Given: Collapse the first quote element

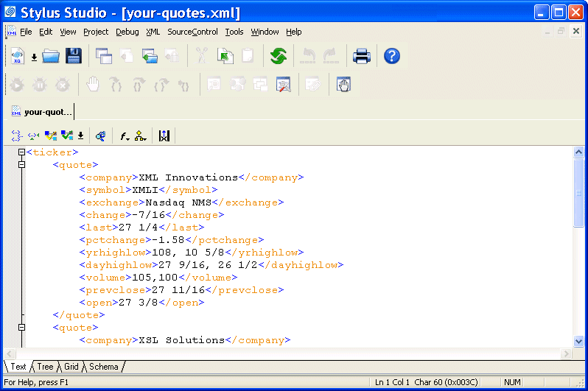Looking at the screenshot, I should (21, 165).
